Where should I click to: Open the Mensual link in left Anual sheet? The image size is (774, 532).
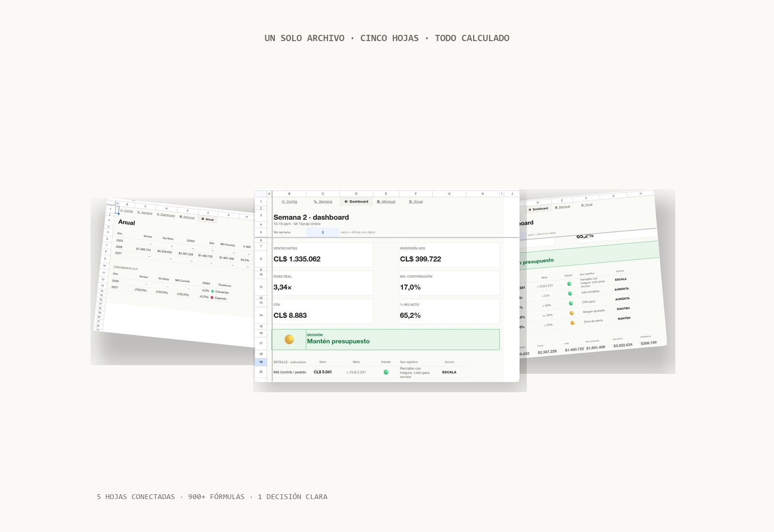point(187,217)
